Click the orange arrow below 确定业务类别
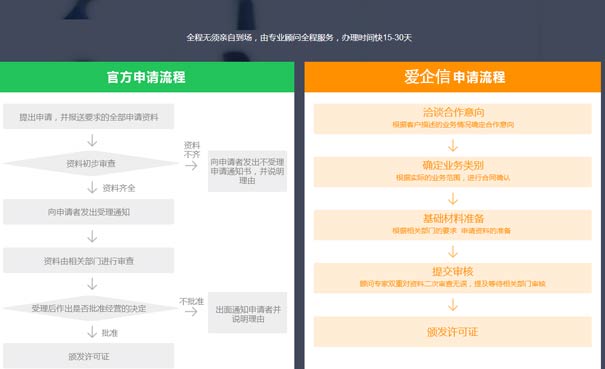 [453, 199]
